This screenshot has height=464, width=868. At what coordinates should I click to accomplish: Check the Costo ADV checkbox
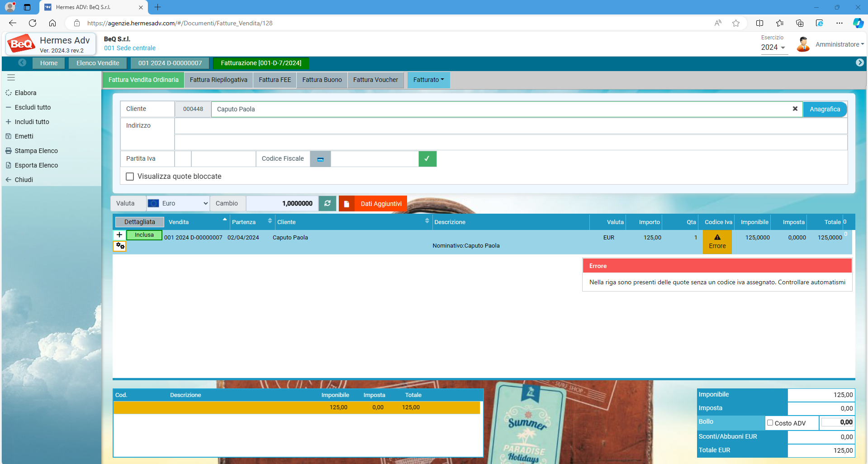[x=770, y=423]
